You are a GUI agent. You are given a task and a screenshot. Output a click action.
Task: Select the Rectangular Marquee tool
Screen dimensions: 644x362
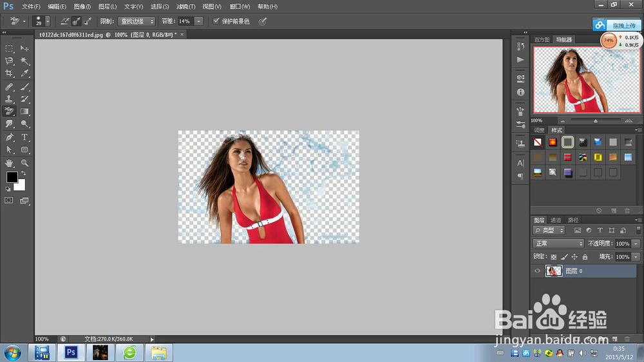9,48
